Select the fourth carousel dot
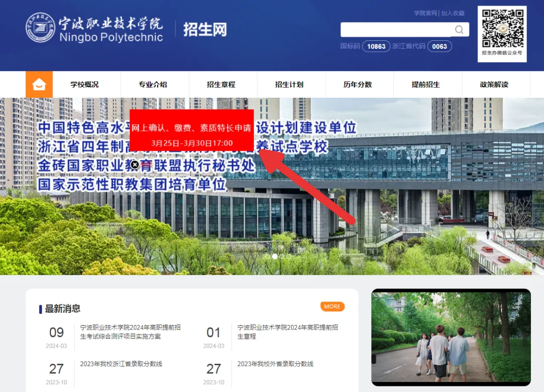This screenshot has height=392, width=544. (289, 256)
